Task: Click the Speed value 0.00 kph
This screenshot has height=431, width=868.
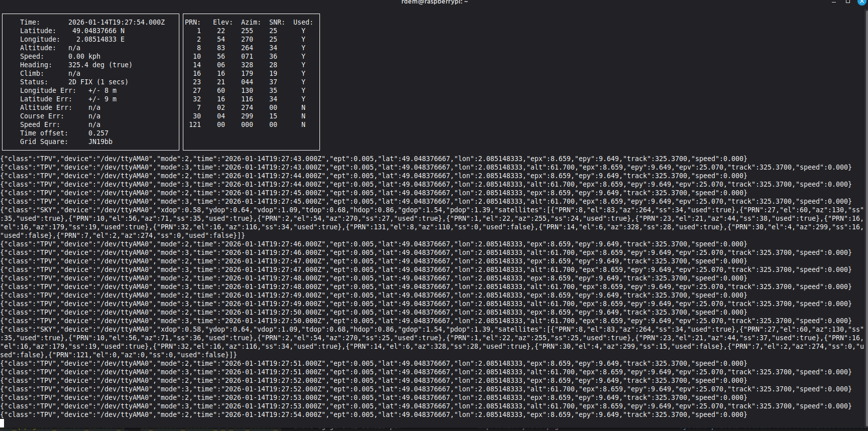Action: pos(84,56)
